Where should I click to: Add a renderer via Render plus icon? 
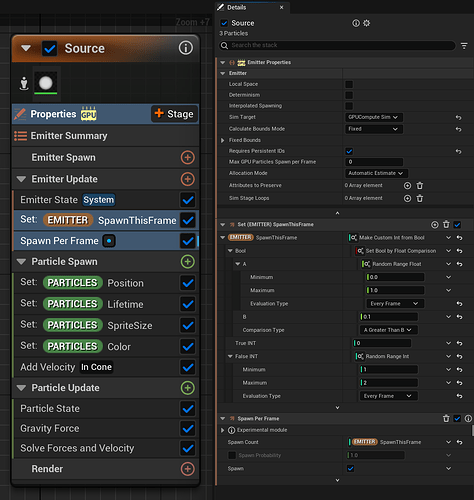(188, 469)
